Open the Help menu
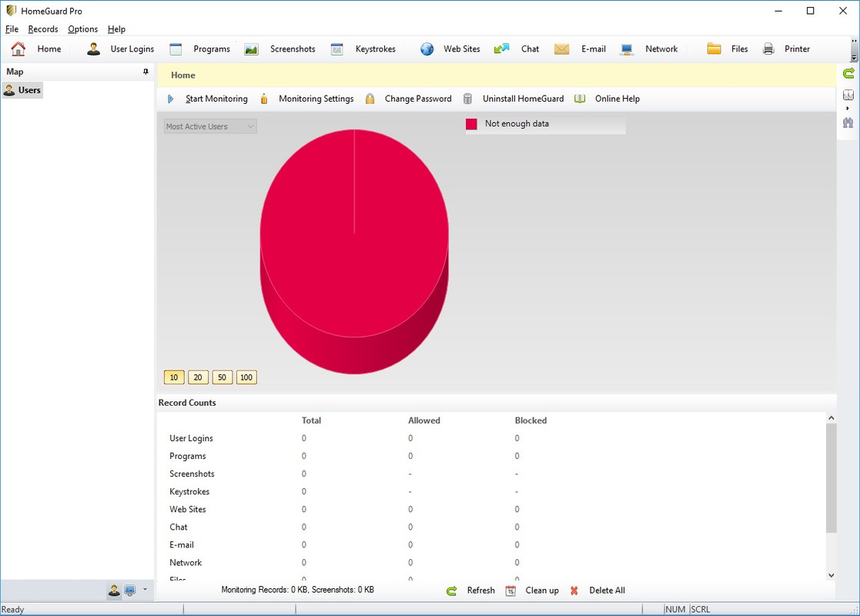This screenshot has width=860, height=616. click(x=116, y=29)
